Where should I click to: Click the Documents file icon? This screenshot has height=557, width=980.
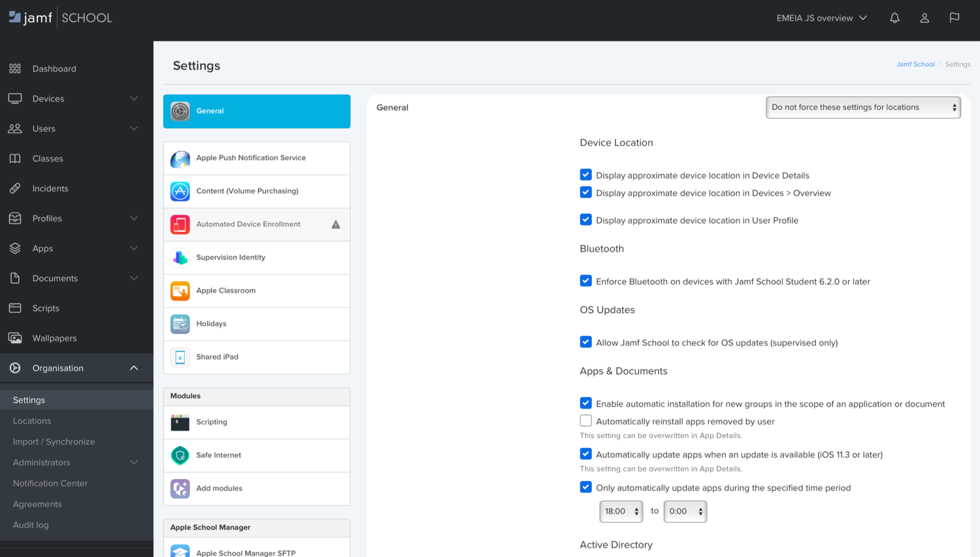click(15, 278)
